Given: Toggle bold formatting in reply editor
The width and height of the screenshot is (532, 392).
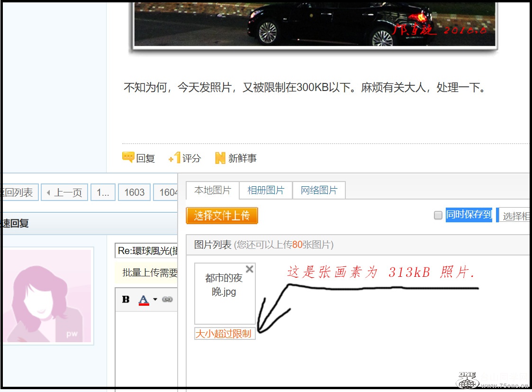Looking at the screenshot, I should tap(126, 300).
